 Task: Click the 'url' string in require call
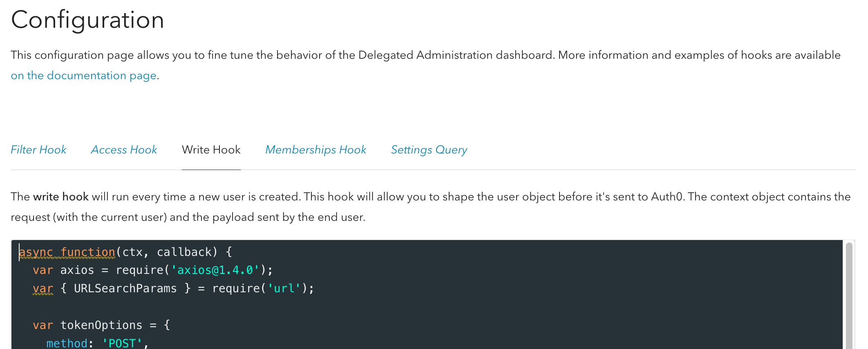pyautogui.click(x=284, y=289)
